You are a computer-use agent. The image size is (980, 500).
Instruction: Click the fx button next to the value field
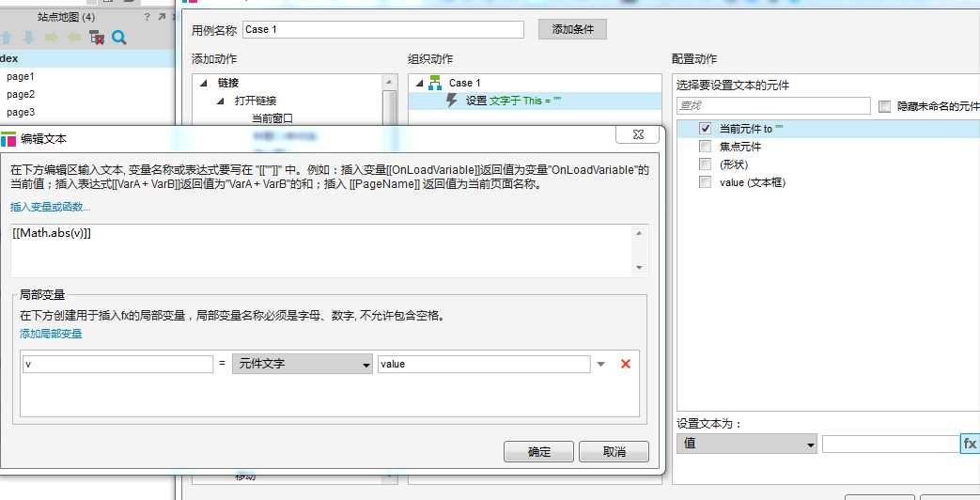tap(970, 443)
